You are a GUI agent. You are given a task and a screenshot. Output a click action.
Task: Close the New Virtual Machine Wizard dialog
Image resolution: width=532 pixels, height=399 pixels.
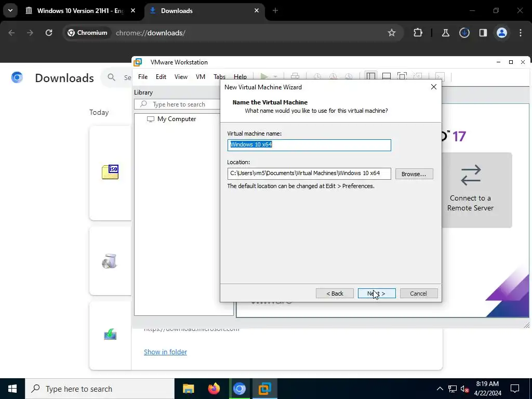coord(434,87)
